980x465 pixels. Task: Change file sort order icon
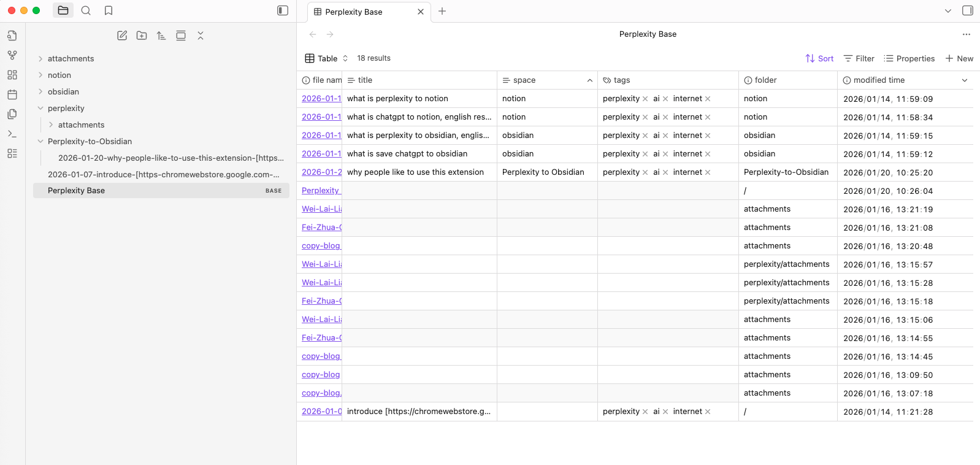161,36
